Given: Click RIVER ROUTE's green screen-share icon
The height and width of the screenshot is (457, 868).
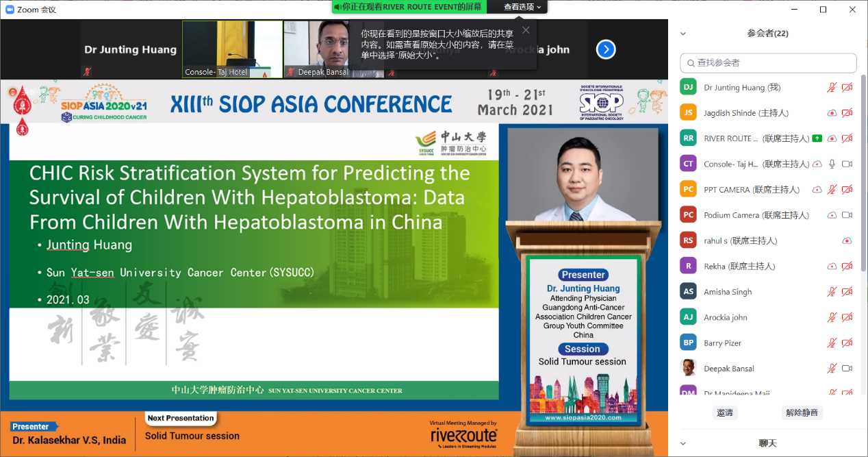Looking at the screenshot, I should 817,138.
